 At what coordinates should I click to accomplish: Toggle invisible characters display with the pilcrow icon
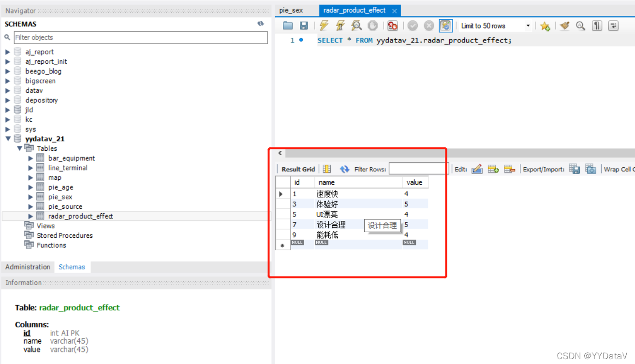596,26
